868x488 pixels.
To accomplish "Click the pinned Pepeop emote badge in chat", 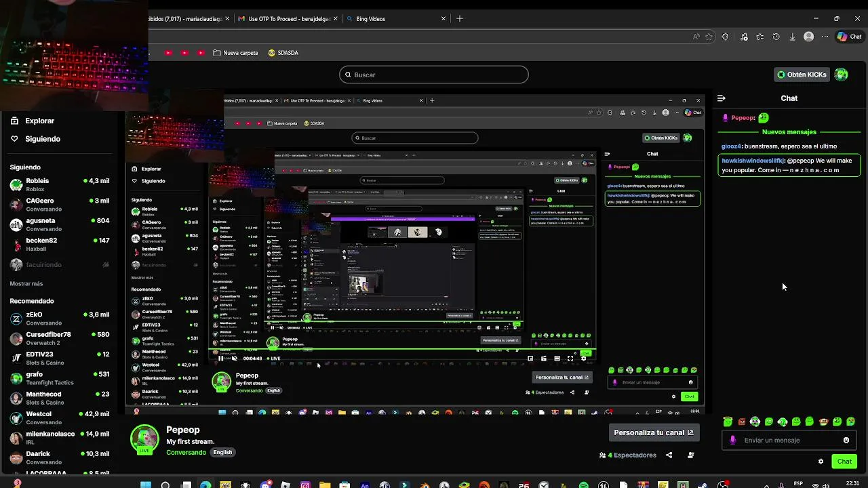I will tap(764, 118).
